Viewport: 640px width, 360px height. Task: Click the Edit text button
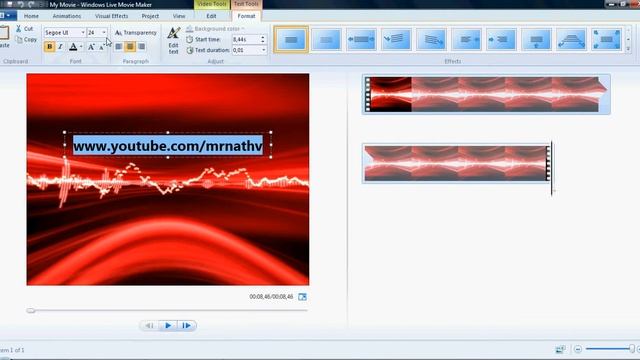(x=173, y=40)
